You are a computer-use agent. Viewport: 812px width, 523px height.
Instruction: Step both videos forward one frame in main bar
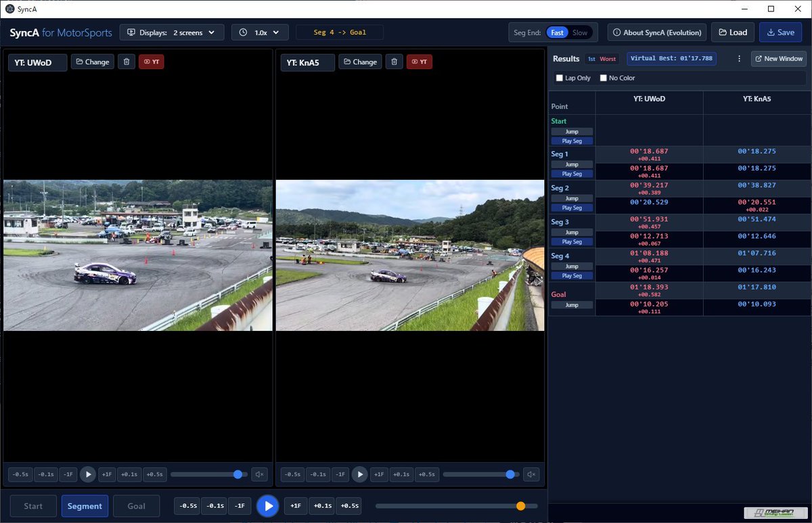click(296, 505)
